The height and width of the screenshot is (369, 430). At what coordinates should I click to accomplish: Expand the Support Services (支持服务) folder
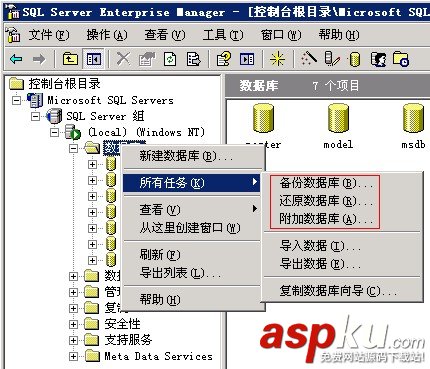click(73, 340)
